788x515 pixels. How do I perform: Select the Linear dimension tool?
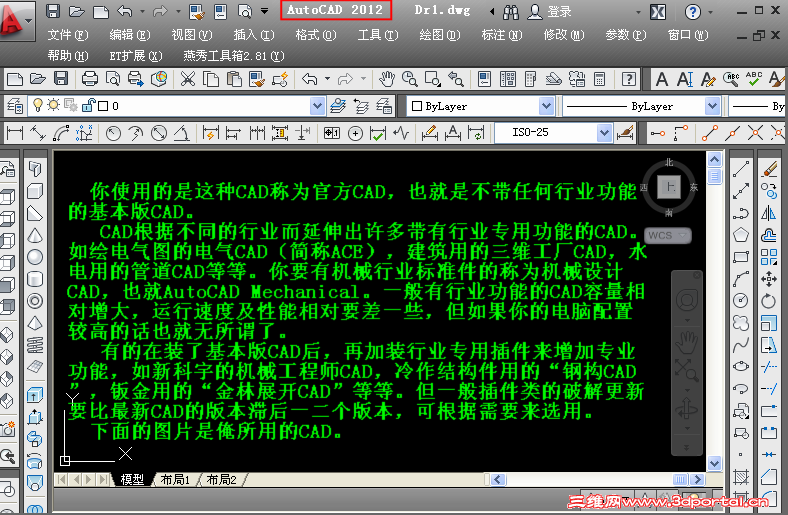[x=15, y=133]
